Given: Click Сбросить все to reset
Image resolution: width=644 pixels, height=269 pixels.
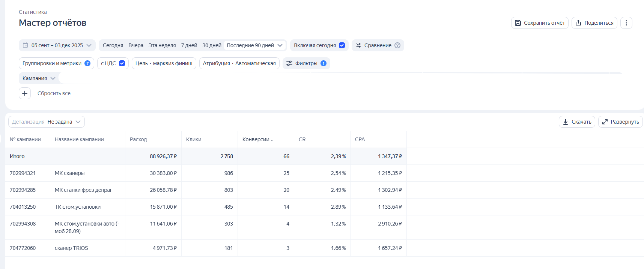Looking at the screenshot, I should pyautogui.click(x=54, y=93).
